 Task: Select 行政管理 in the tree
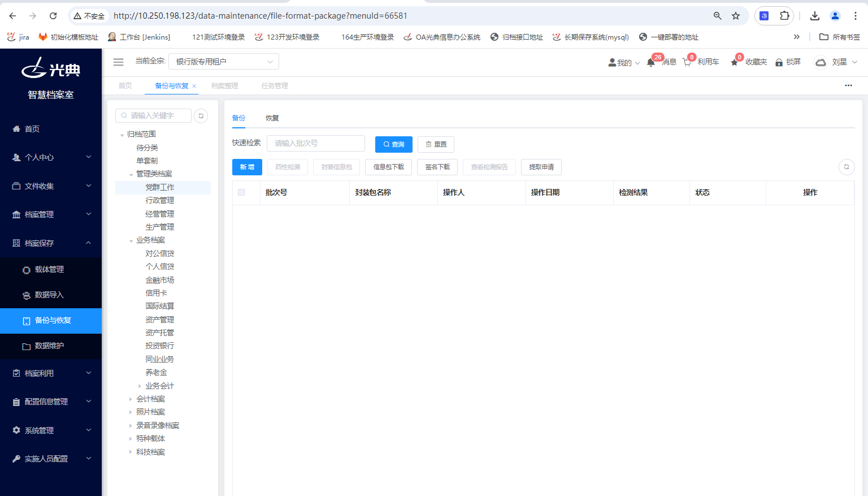[x=160, y=201]
